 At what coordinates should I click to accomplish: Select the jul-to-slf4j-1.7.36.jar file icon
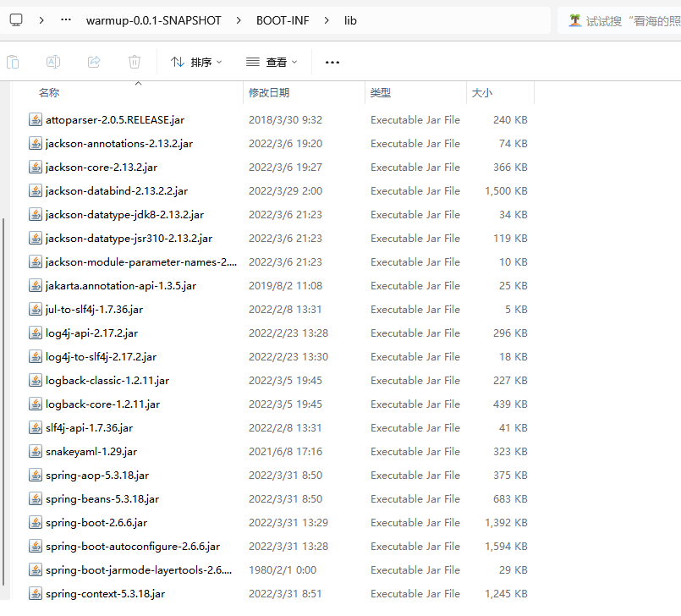tap(36, 310)
